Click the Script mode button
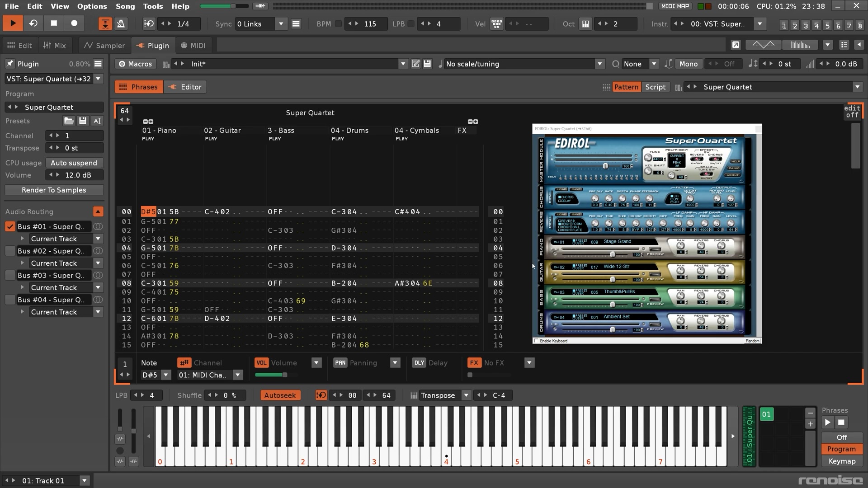The height and width of the screenshot is (488, 868). (x=655, y=87)
